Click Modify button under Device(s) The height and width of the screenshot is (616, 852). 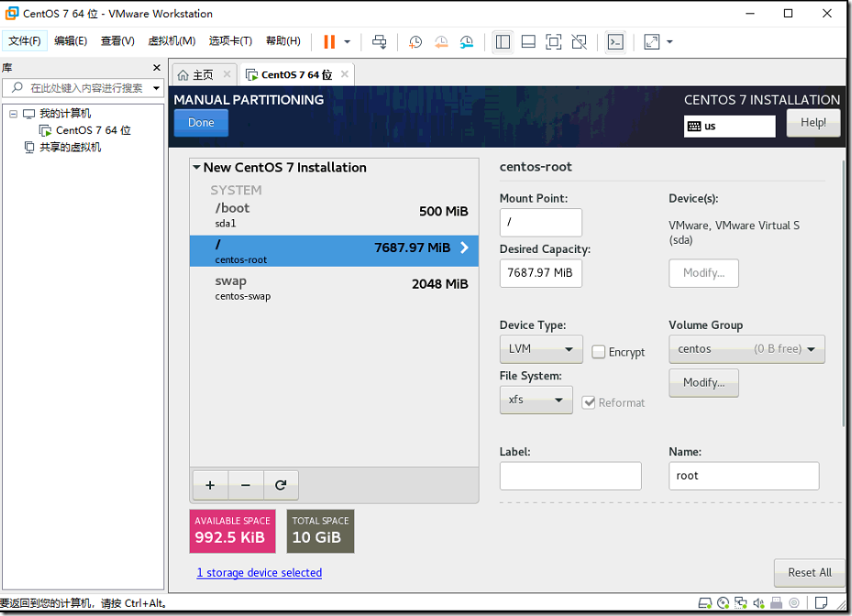click(x=703, y=273)
